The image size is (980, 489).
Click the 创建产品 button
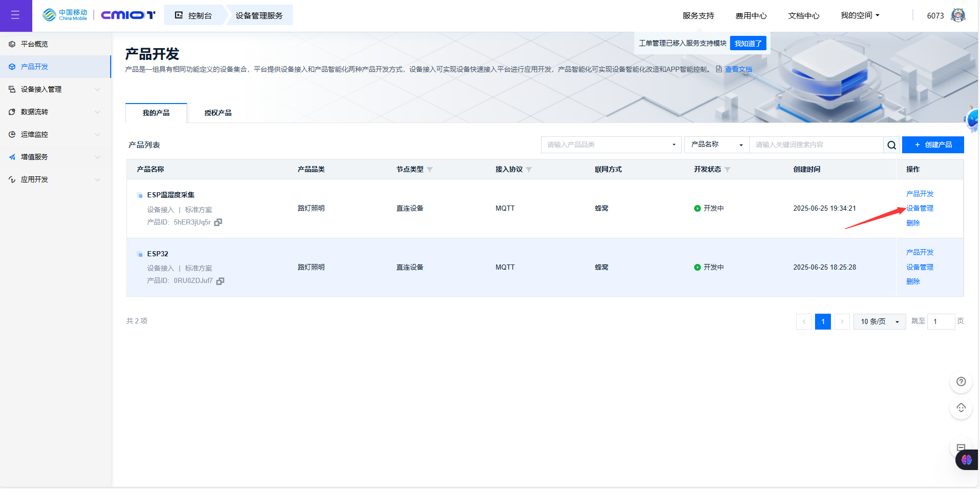(932, 145)
